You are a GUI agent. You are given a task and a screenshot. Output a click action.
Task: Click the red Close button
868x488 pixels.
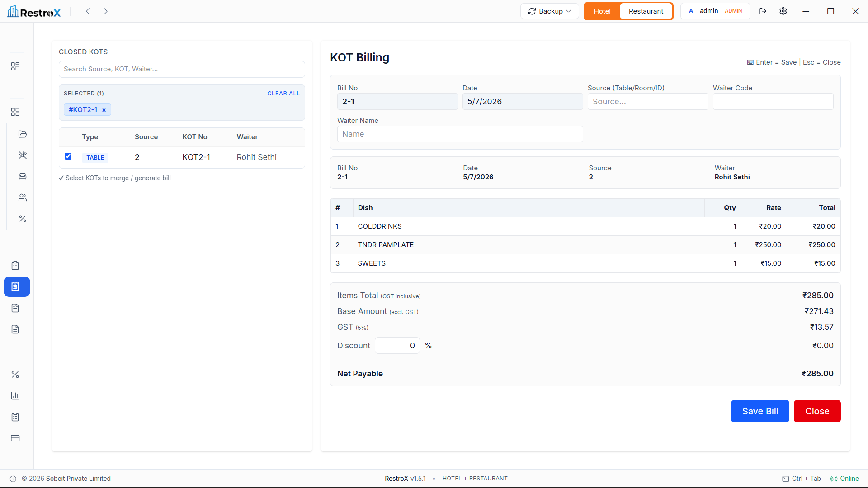817,411
